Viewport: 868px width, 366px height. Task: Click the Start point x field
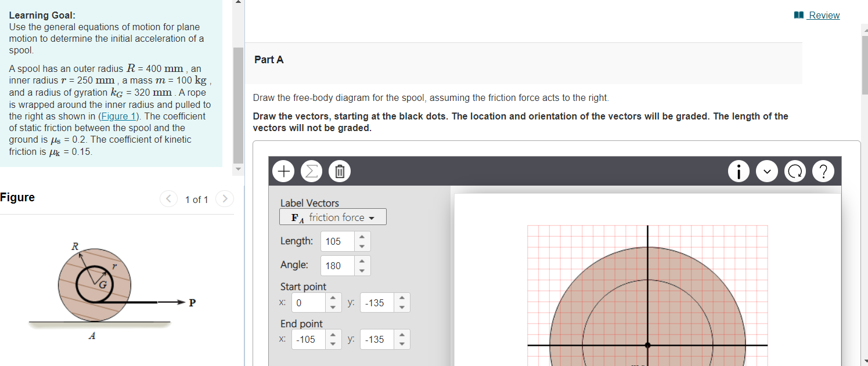click(x=308, y=303)
